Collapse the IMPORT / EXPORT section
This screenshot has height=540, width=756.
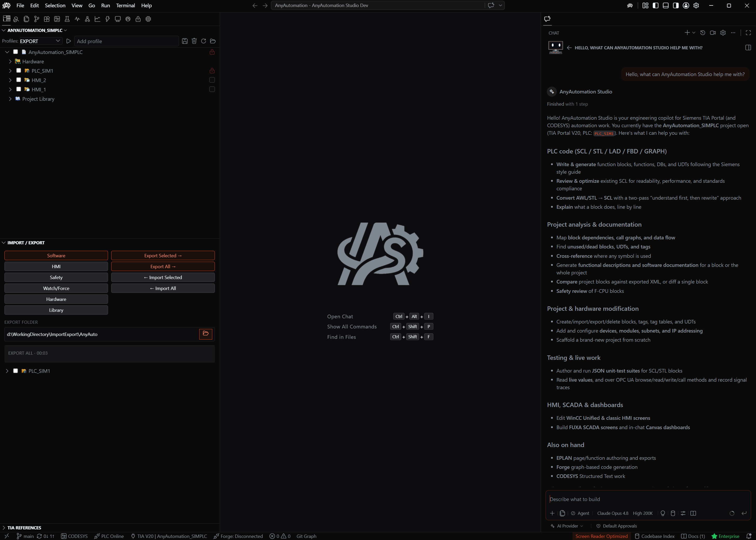[x=4, y=243]
